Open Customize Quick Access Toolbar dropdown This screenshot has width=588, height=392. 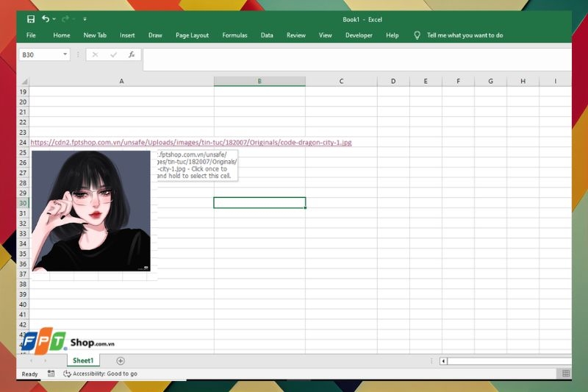(85, 19)
